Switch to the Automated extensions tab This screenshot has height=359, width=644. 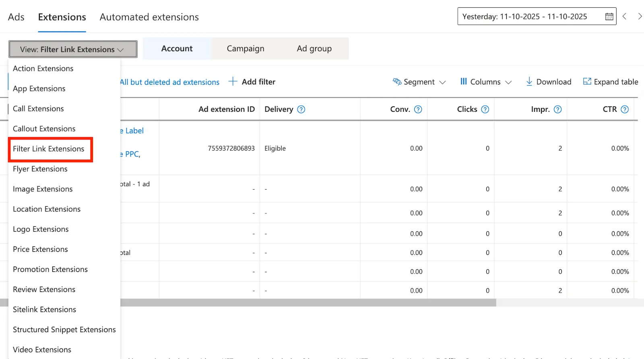point(149,17)
